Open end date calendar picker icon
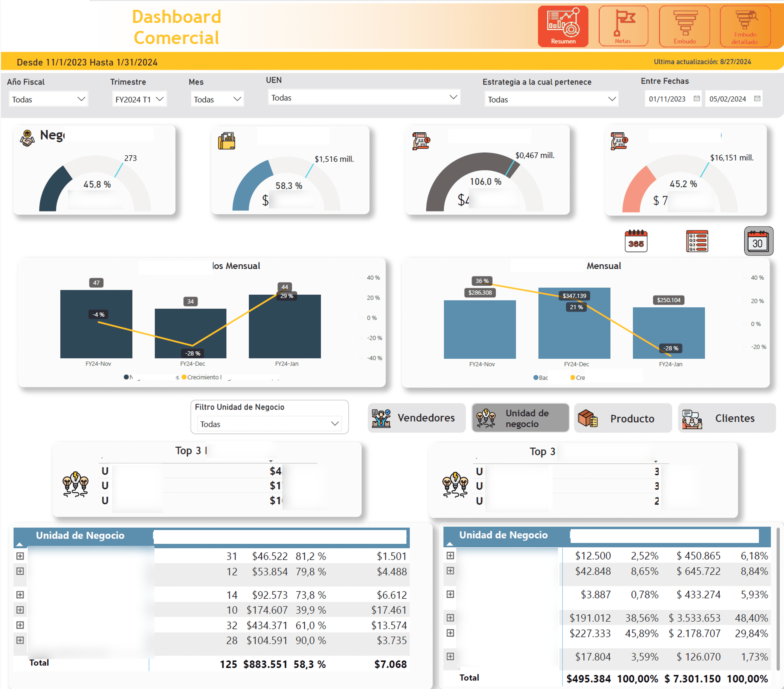This screenshot has width=784, height=689. (x=757, y=99)
